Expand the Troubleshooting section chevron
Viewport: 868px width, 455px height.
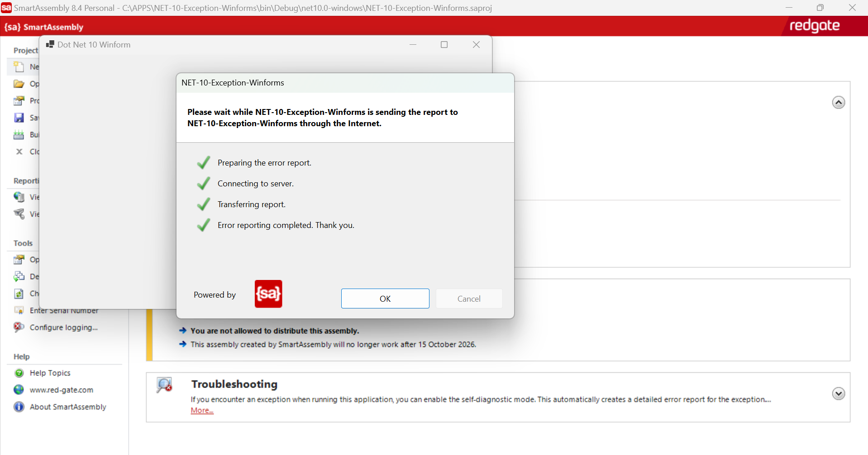pyautogui.click(x=838, y=393)
